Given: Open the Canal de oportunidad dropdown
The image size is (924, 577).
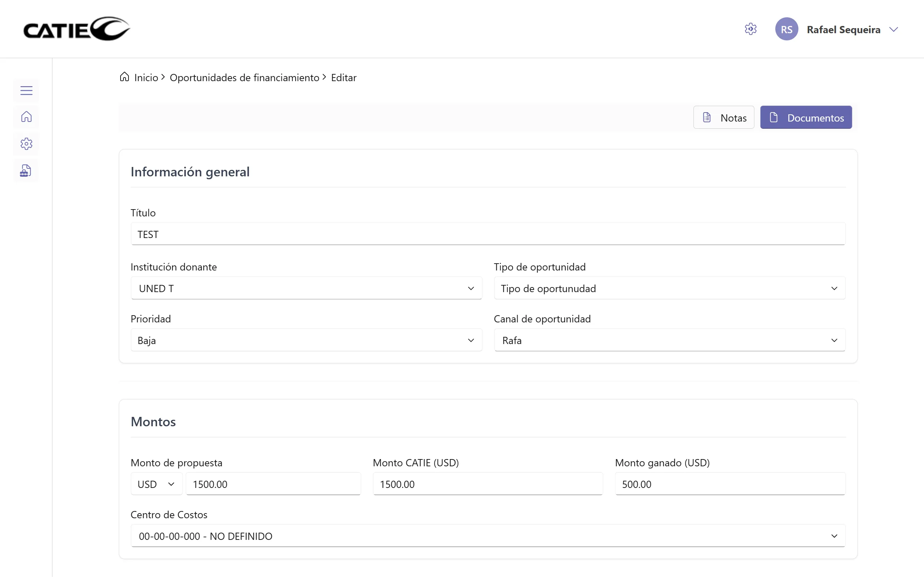Looking at the screenshot, I should tap(669, 340).
